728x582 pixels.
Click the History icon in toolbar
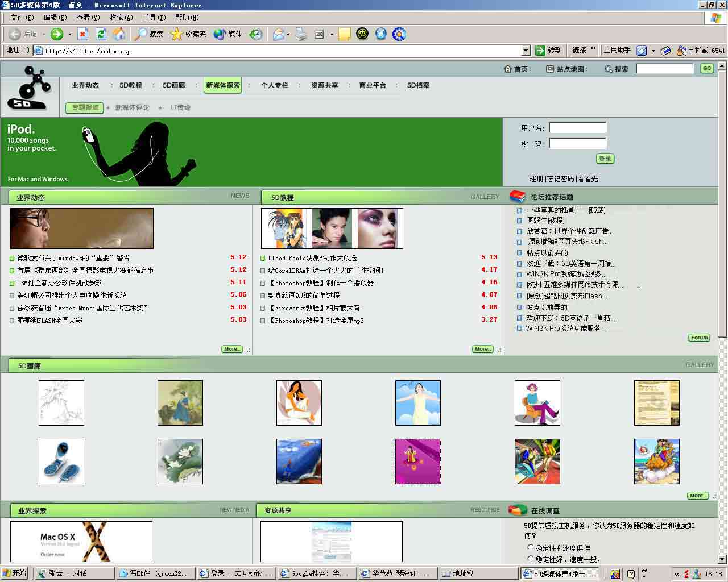pyautogui.click(x=256, y=34)
